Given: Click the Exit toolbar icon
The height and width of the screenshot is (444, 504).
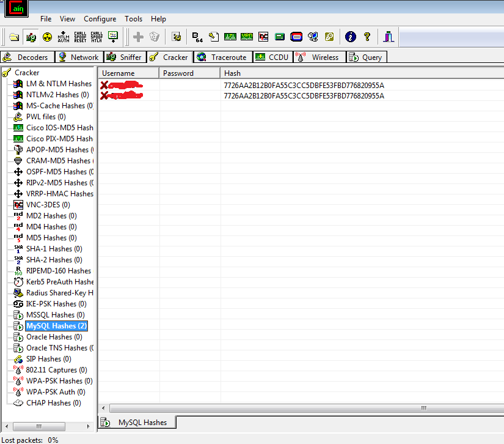Looking at the screenshot, I should [389, 37].
